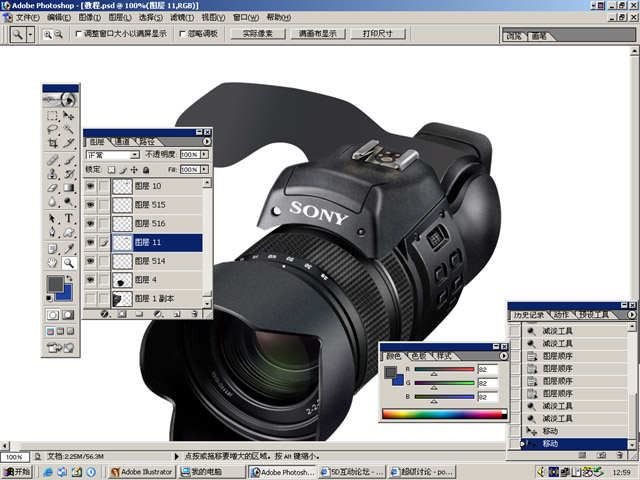Viewport: 640px width, 480px height.
Task: Hide layer 图层 514 eye icon
Action: point(90,261)
